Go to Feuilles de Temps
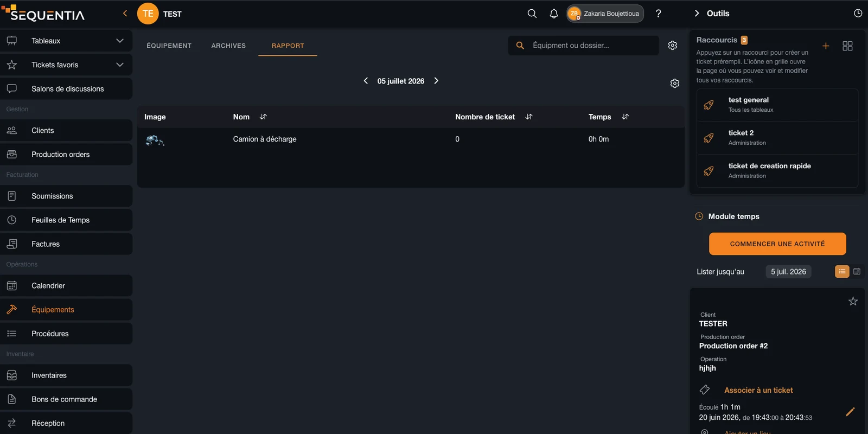868x434 pixels. click(x=66, y=220)
